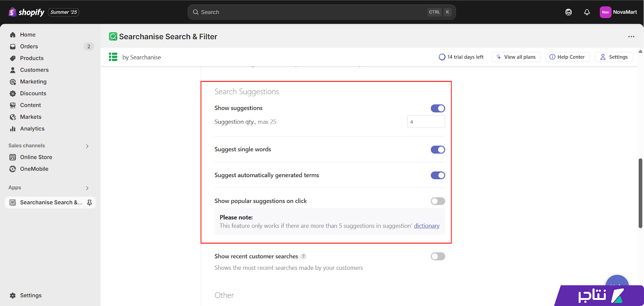
Task: Open the Help Center button
Action: [x=568, y=57]
